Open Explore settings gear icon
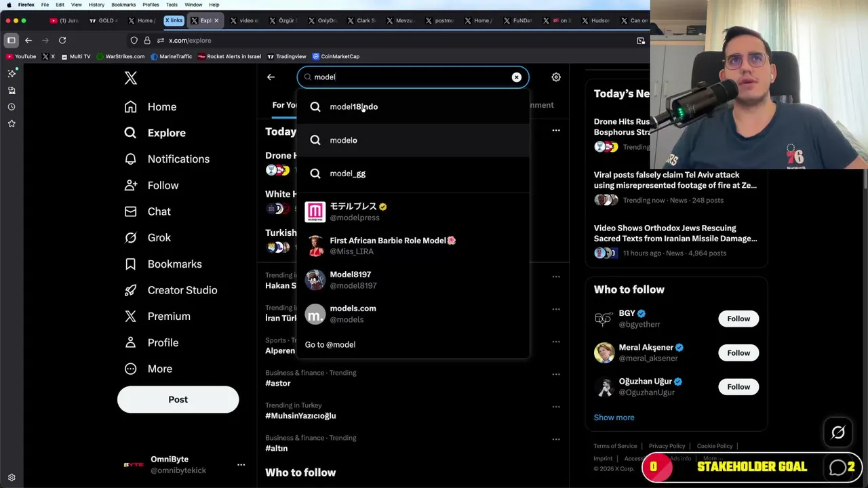The height and width of the screenshot is (488, 868). click(x=556, y=77)
